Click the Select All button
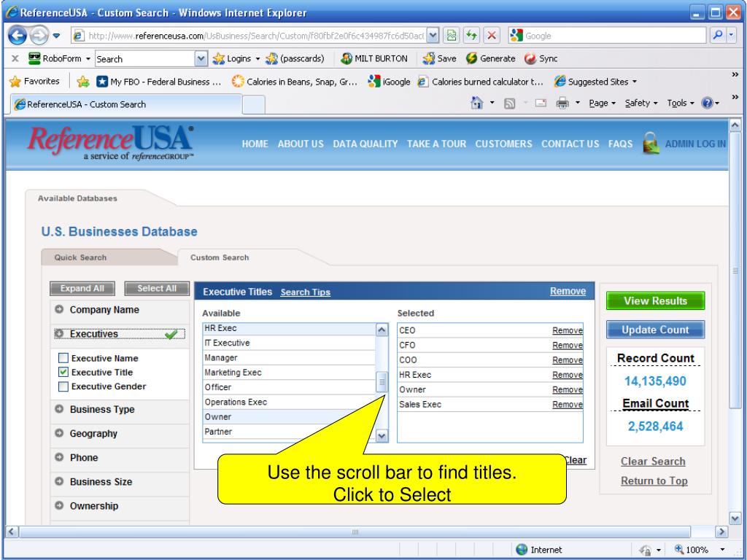Viewport: 747px width, 560px height. click(157, 288)
